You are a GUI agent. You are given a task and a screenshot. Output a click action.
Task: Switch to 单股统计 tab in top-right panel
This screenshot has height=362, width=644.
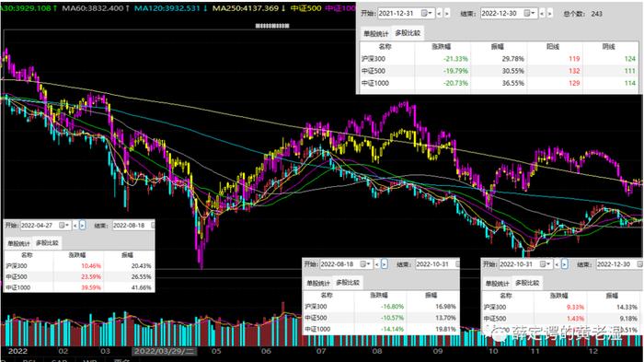tap(375, 33)
